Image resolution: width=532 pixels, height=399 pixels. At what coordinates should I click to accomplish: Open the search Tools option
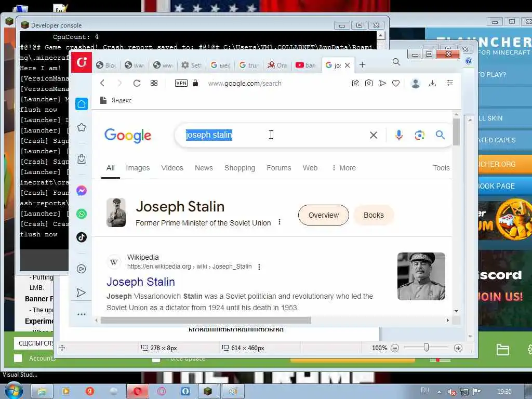441,168
